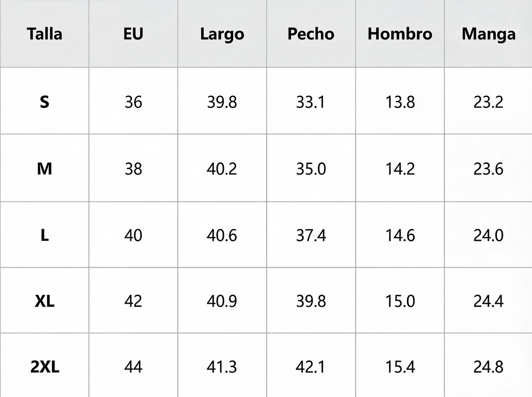Image resolution: width=532 pixels, height=397 pixels.
Task: Click the size L row label
Action: pos(44,235)
